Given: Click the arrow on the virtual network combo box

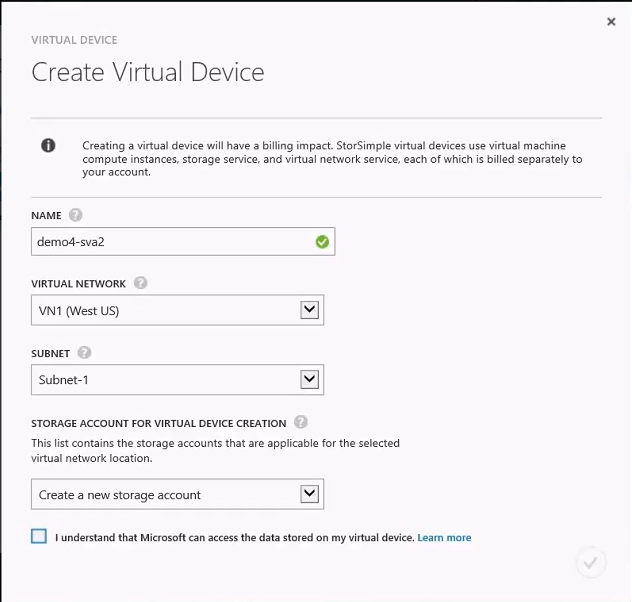Looking at the screenshot, I should point(310,310).
